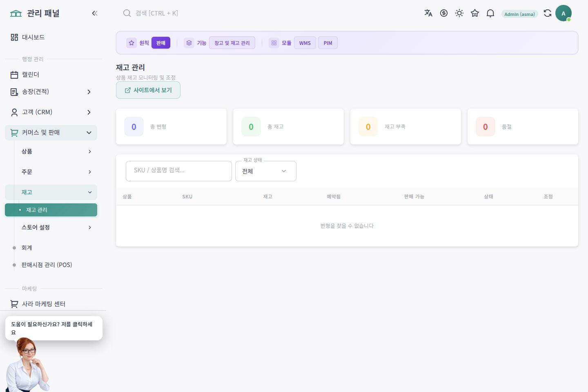Open 대시보드 in the sidebar
Screen dimensions: 588x392
pos(51,37)
